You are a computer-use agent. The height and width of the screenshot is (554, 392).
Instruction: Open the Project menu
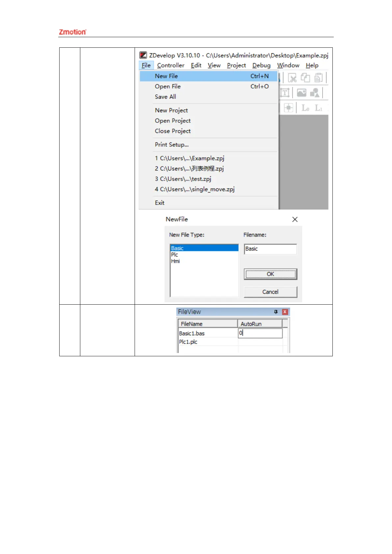pos(236,65)
